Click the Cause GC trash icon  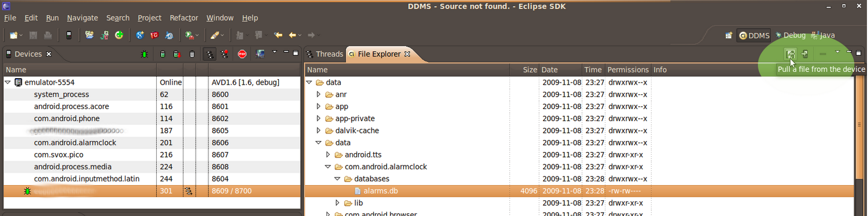(192, 54)
